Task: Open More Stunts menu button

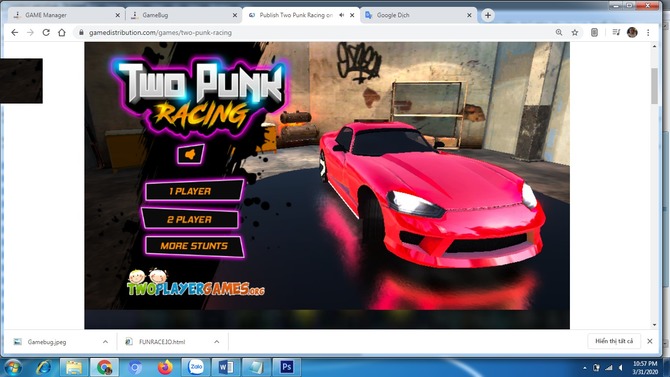Action: click(x=194, y=246)
